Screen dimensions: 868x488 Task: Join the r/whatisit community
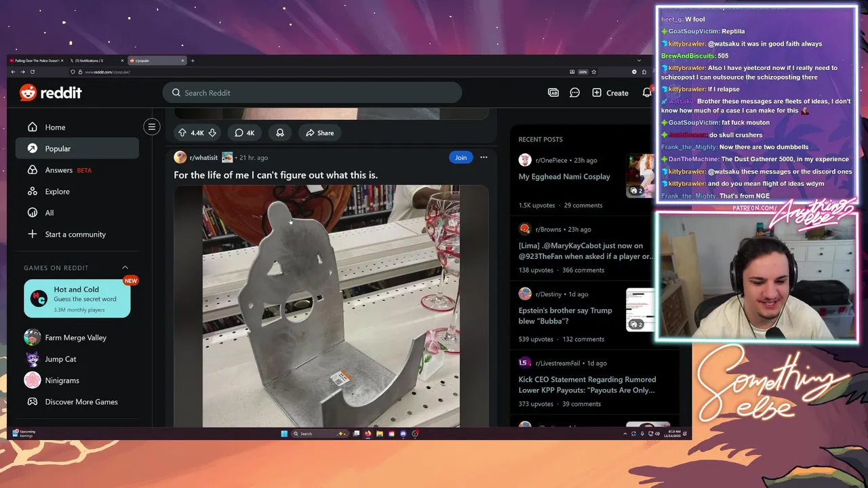click(460, 157)
